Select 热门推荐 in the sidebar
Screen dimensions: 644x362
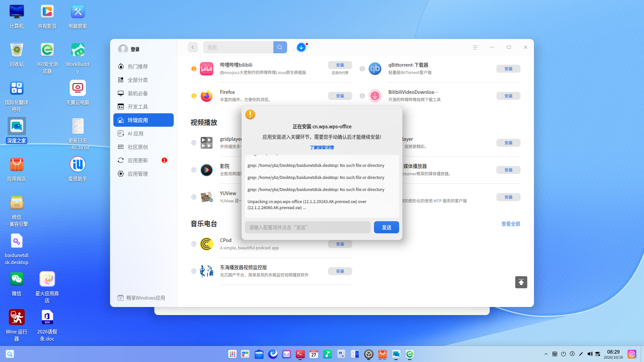click(x=144, y=66)
